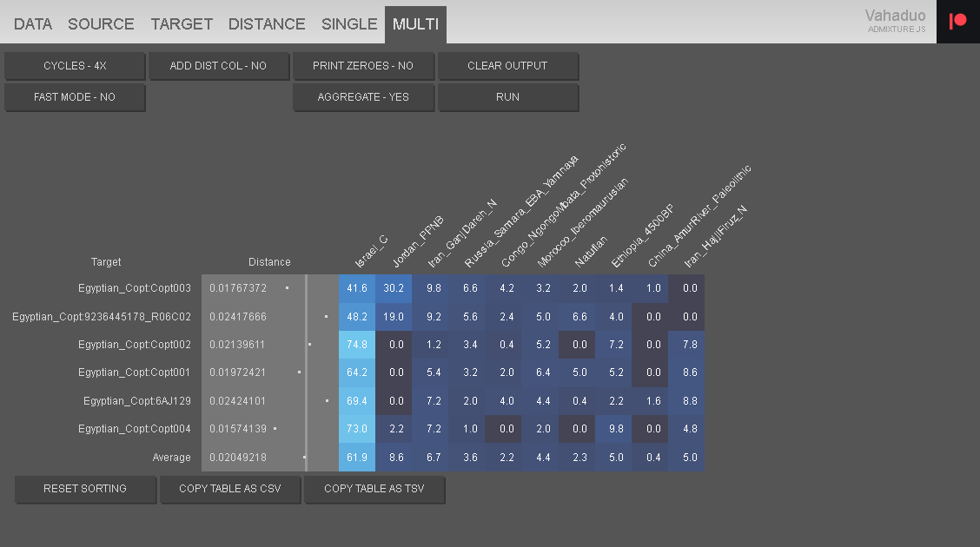This screenshot has height=547, width=980.
Task: Toggle FAST MODE - NO
Action: click(75, 96)
